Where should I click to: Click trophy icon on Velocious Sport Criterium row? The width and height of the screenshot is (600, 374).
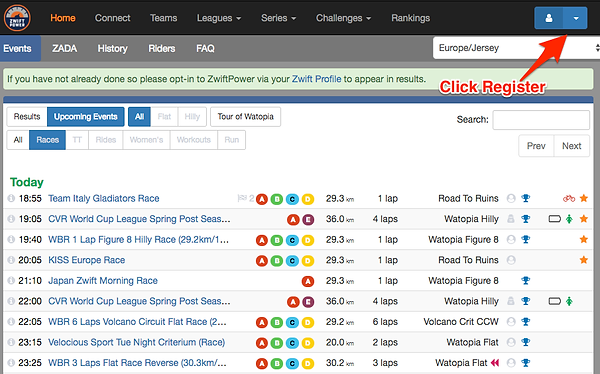(526, 342)
